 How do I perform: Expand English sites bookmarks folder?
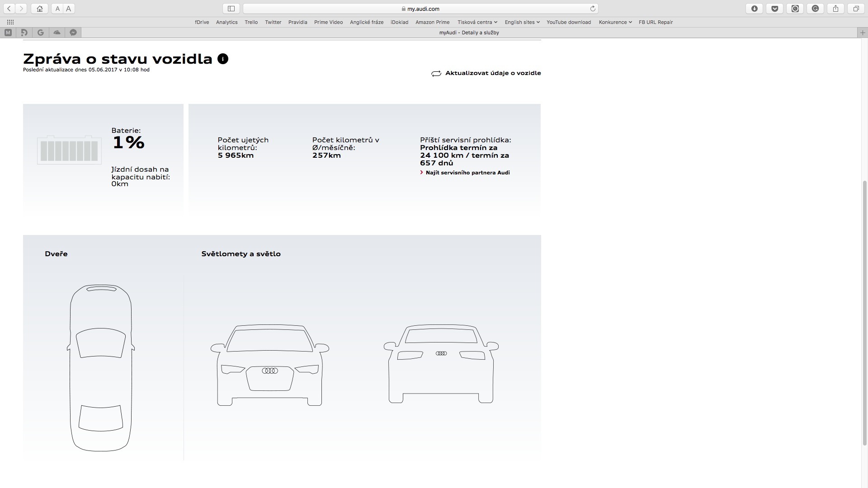[x=522, y=22]
